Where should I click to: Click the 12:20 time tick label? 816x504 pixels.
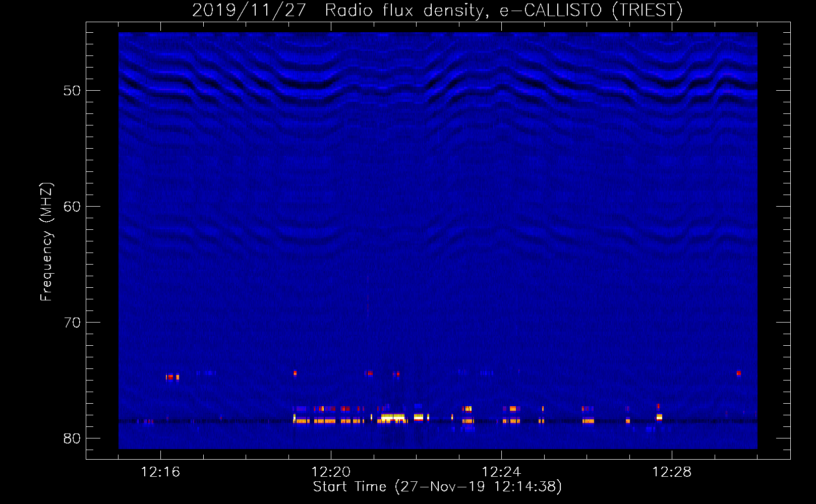pos(331,472)
